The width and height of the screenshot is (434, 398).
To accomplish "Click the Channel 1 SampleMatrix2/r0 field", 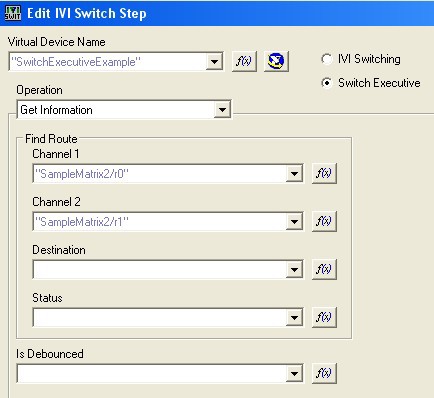I will click(160, 173).
